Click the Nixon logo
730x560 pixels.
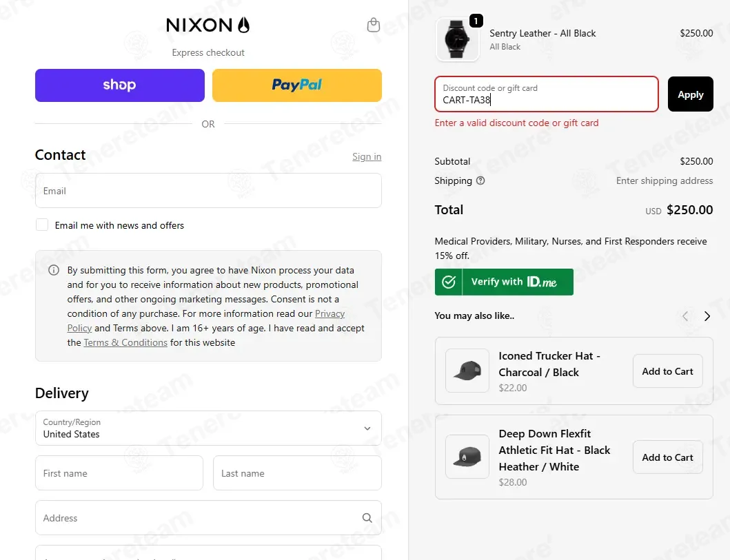207,25
